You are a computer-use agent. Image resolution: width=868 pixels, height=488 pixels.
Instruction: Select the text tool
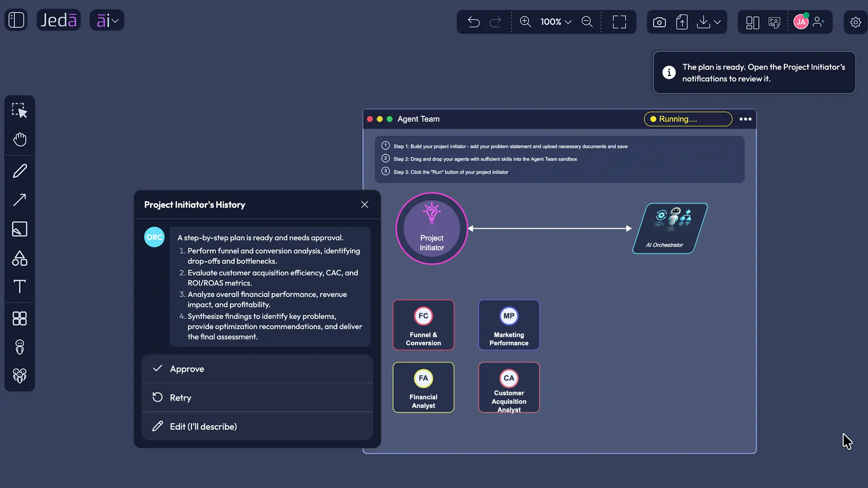pyautogui.click(x=19, y=286)
